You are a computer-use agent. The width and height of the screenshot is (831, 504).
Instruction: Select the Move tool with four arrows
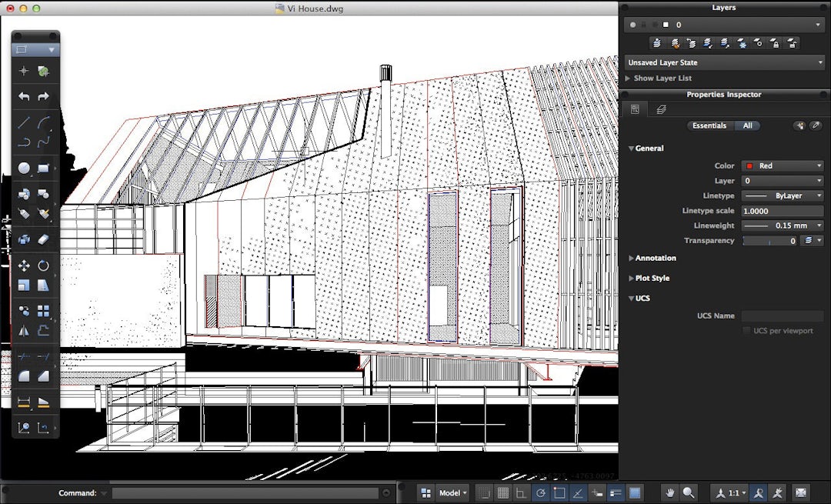[x=24, y=265]
